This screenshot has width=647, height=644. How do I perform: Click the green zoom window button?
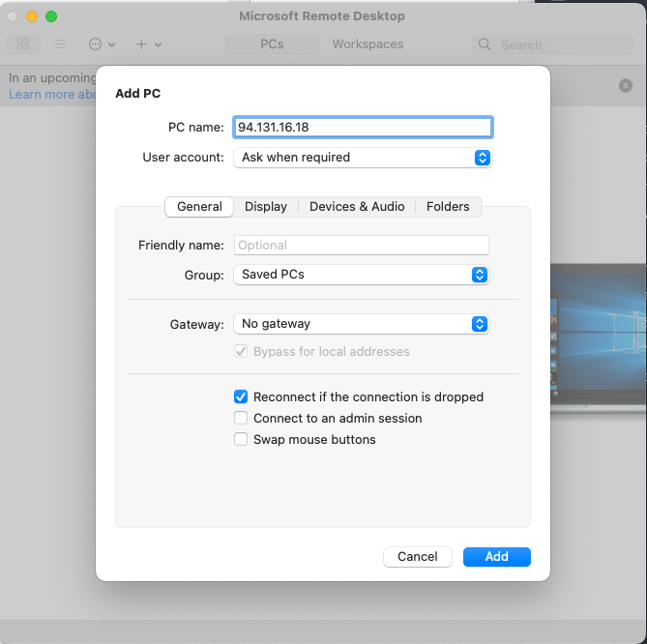click(51, 16)
